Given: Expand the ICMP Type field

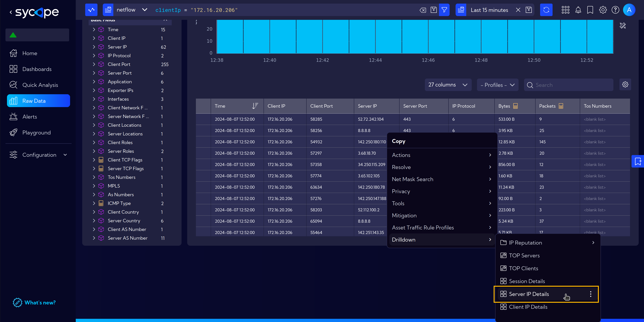Looking at the screenshot, I should pos(94,203).
